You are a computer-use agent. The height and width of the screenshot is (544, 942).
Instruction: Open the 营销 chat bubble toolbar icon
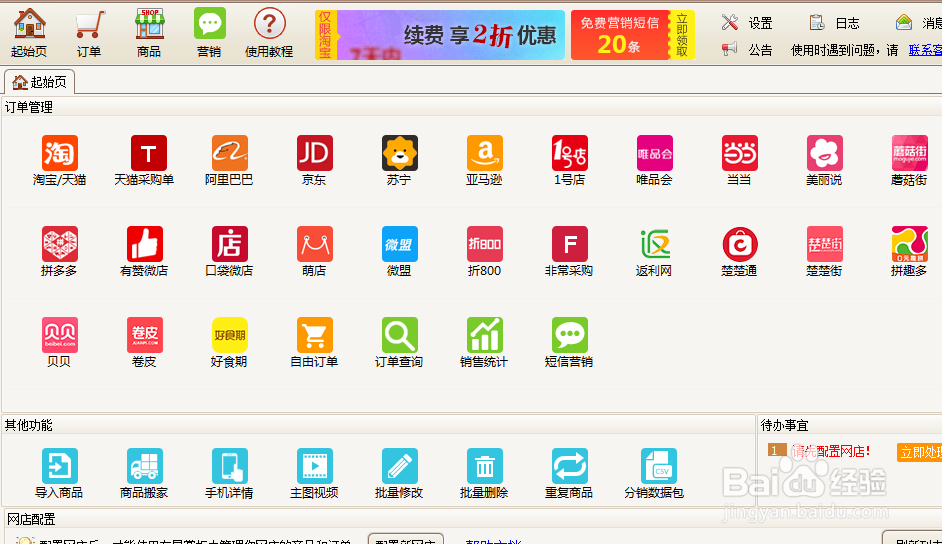point(209,32)
